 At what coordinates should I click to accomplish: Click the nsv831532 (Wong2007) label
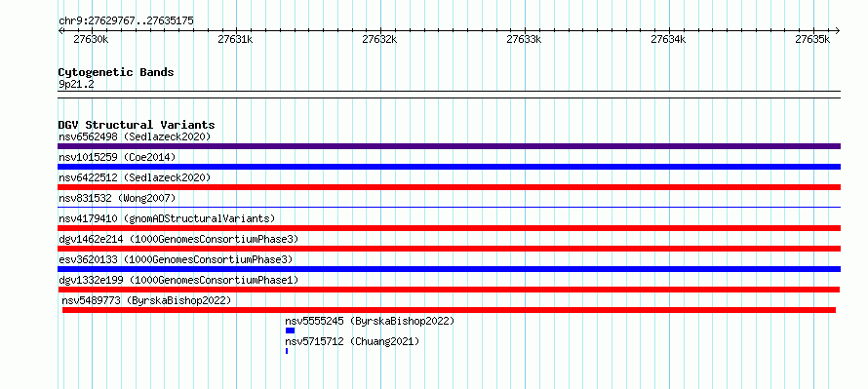117,198
